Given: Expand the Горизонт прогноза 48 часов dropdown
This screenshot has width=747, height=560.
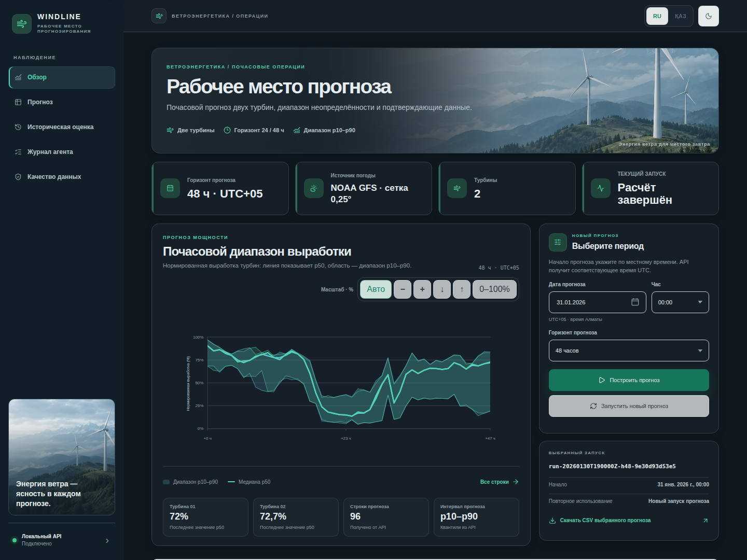Looking at the screenshot, I should pyautogui.click(x=629, y=351).
